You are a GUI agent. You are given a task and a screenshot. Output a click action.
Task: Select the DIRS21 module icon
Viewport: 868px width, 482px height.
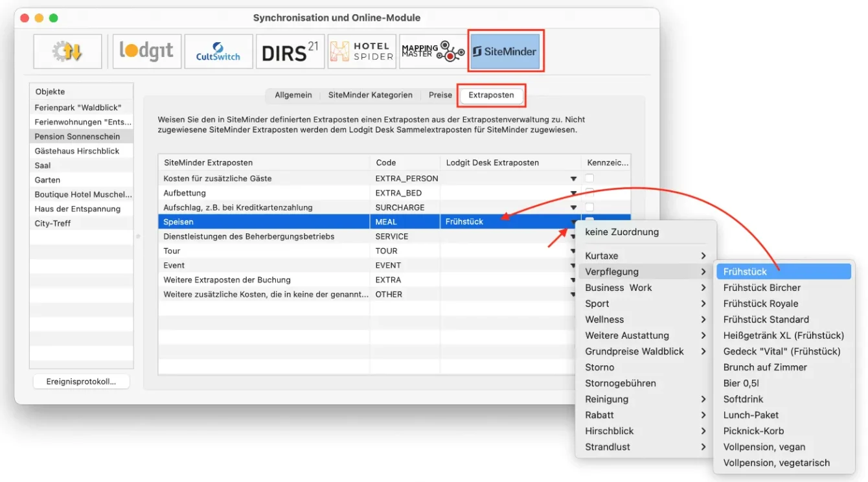tap(290, 51)
